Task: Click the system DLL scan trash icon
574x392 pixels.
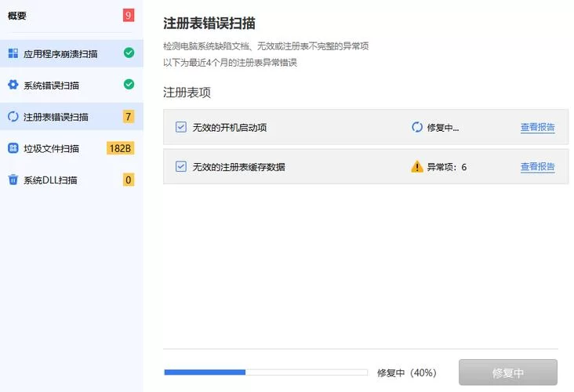Action: point(13,180)
